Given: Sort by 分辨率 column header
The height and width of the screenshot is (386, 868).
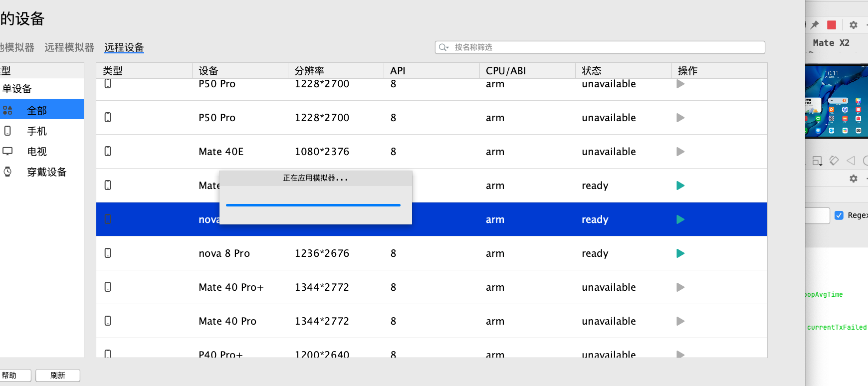Looking at the screenshot, I should pyautogui.click(x=336, y=70).
